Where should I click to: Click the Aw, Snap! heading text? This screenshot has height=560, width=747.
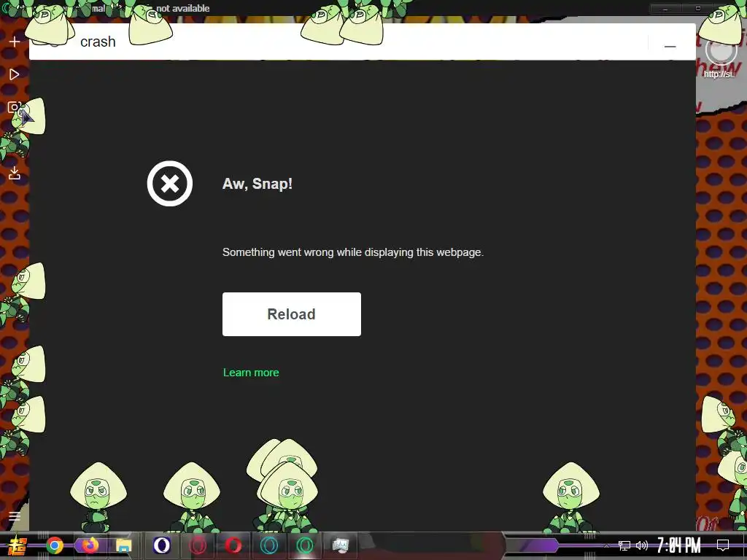point(258,184)
